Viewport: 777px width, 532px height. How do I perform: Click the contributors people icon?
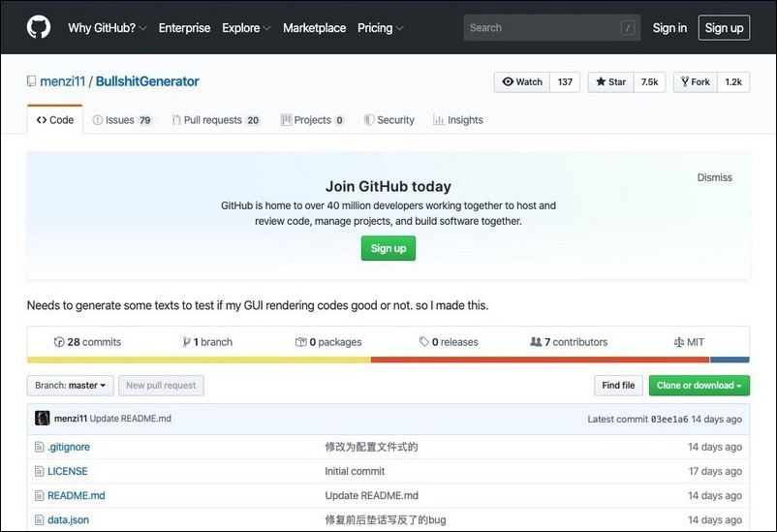pyautogui.click(x=536, y=342)
